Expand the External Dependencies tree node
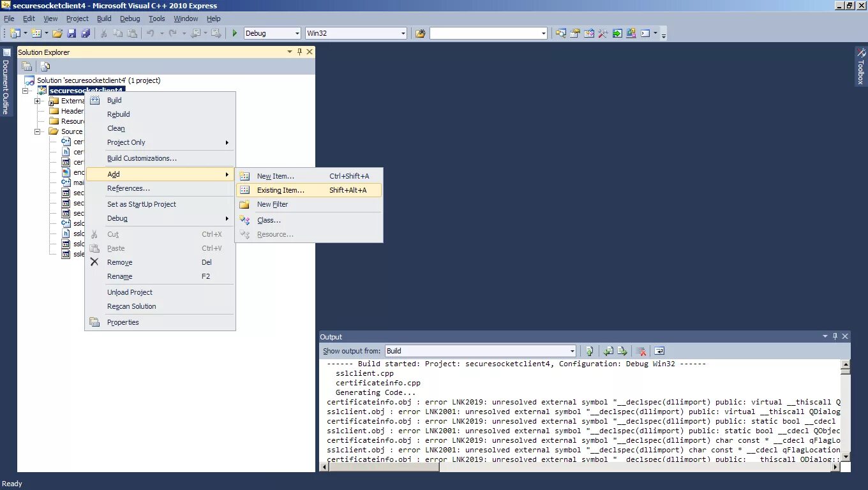 coord(38,101)
